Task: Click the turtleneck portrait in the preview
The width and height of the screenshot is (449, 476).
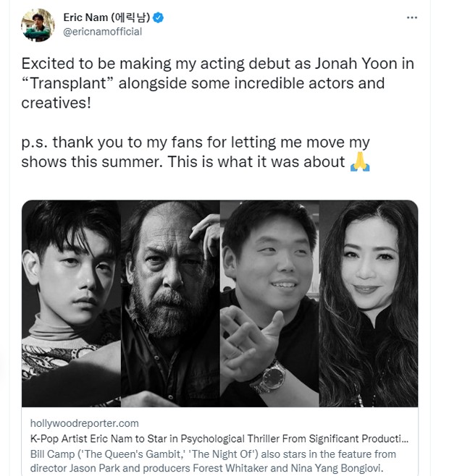Action: point(71,304)
